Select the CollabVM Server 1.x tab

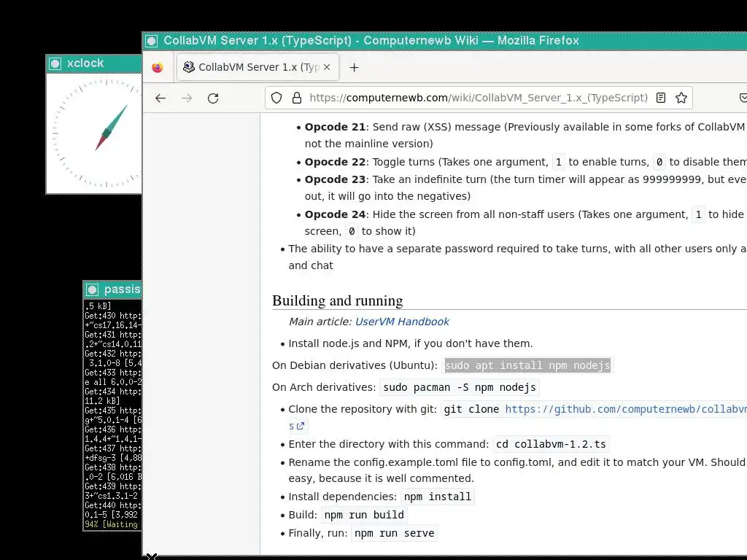point(258,67)
